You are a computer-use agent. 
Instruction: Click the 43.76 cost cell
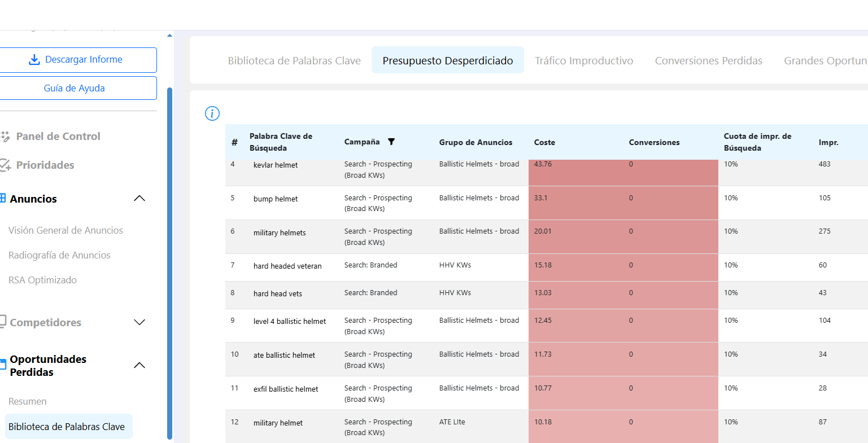click(x=576, y=173)
